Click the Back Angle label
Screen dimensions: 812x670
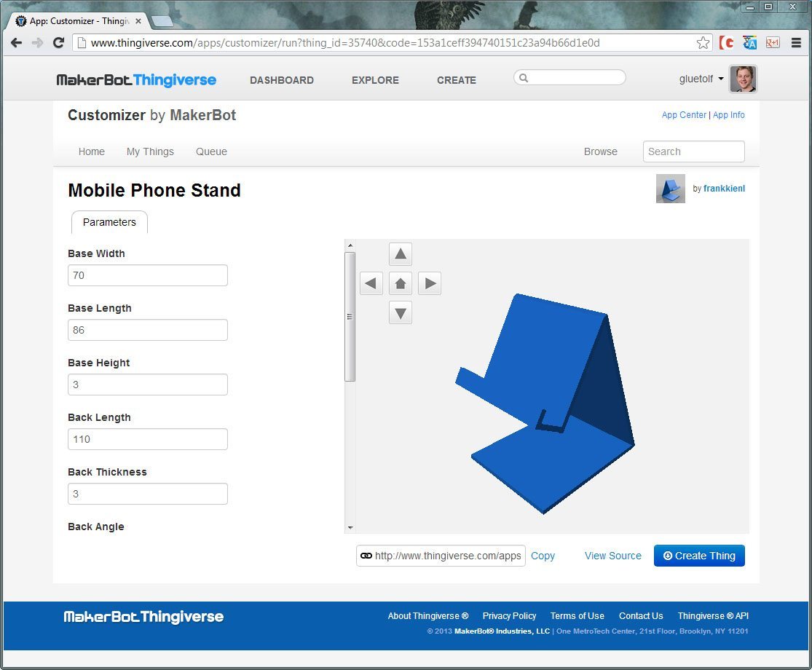coord(96,527)
